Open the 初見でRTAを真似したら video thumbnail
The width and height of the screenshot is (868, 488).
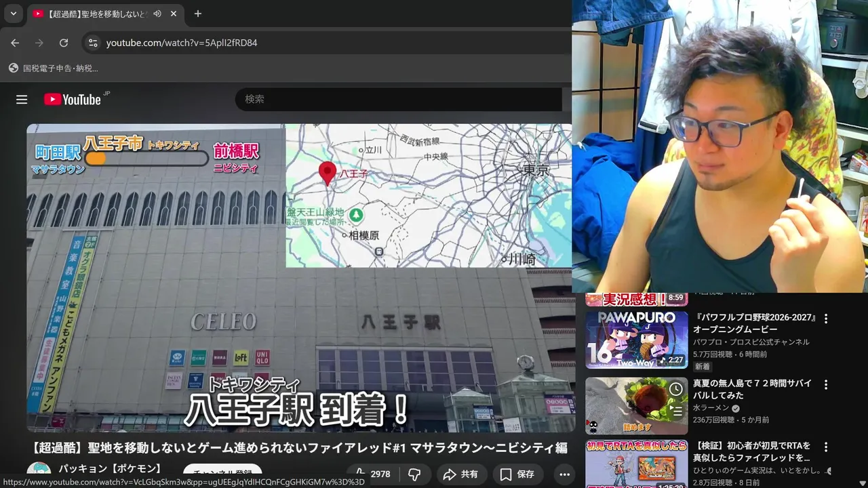tap(637, 464)
